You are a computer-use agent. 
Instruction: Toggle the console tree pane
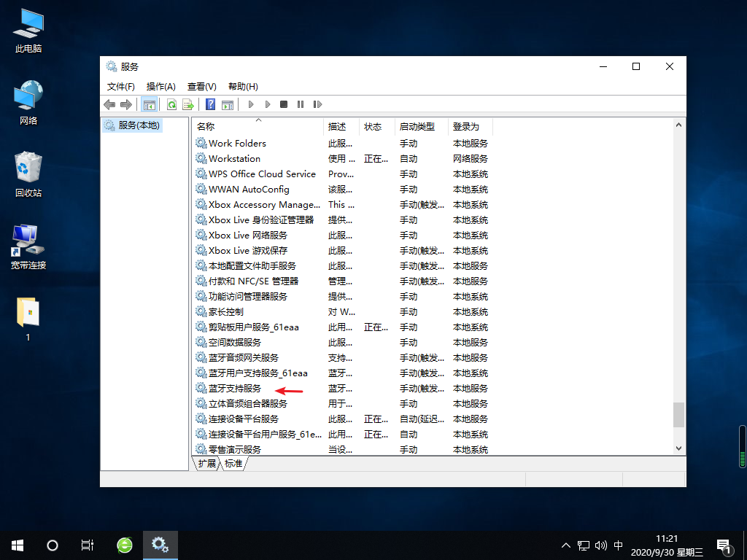tap(150, 104)
